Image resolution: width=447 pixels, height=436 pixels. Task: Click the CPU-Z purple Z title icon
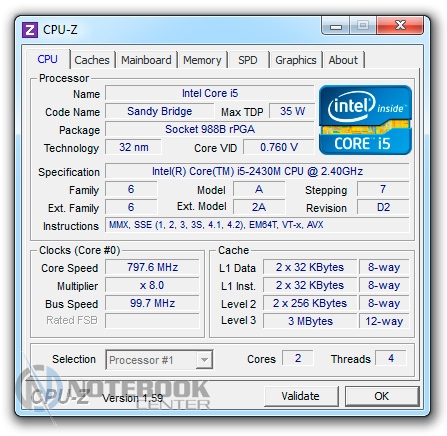(30, 30)
